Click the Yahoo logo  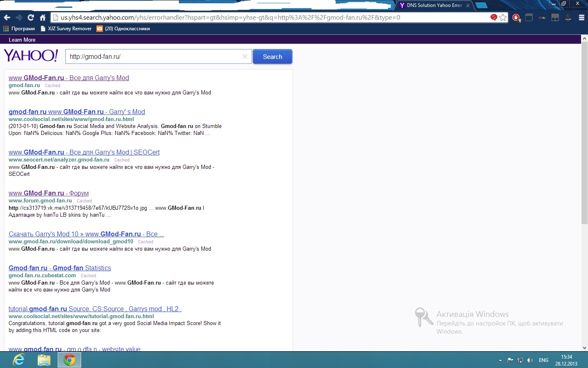pyautogui.click(x=31, y=56)
